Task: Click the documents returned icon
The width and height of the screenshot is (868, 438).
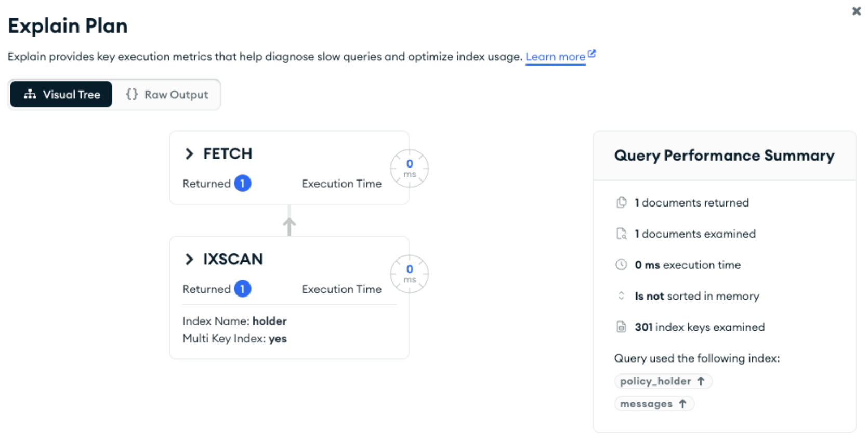Action: click(621, 202)
